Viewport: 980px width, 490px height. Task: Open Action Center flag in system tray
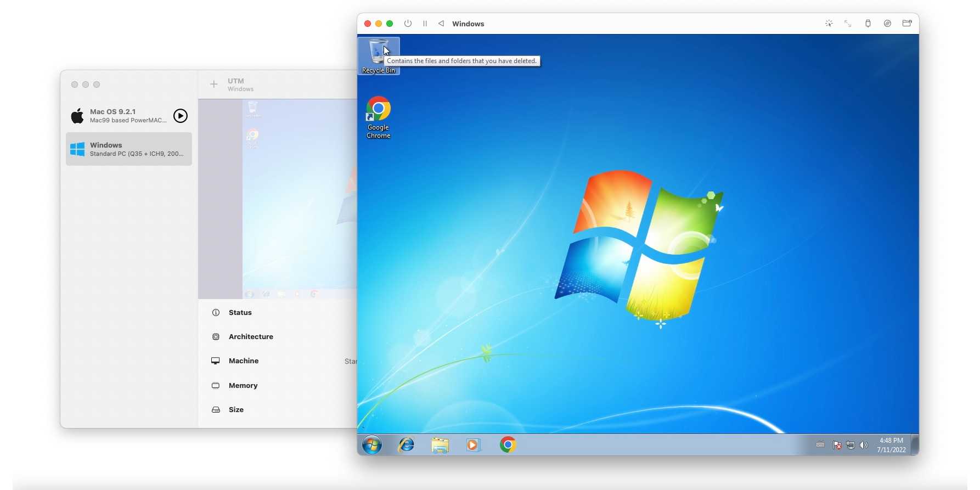(837, 445)
